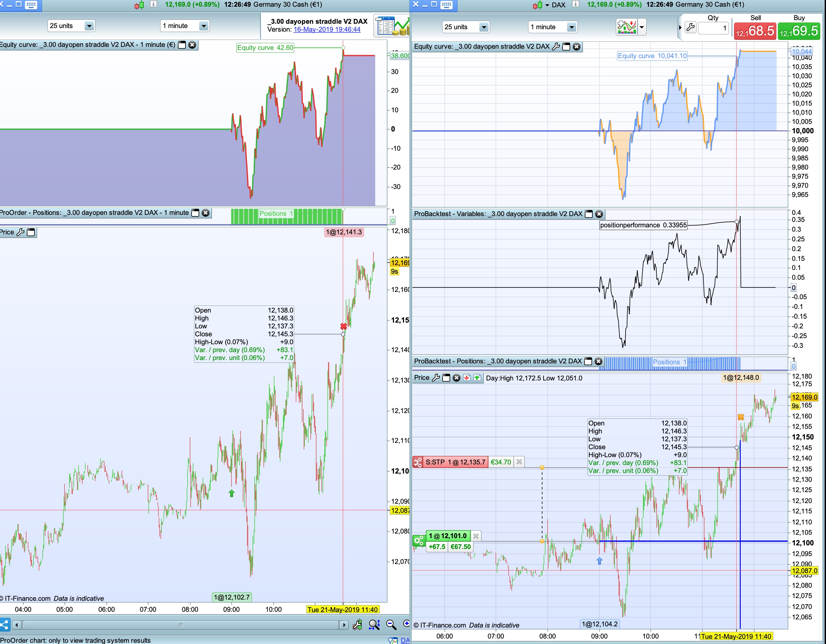Click the red Sell 12,168.5 button
826x644 pixels.
pos(755,31)
